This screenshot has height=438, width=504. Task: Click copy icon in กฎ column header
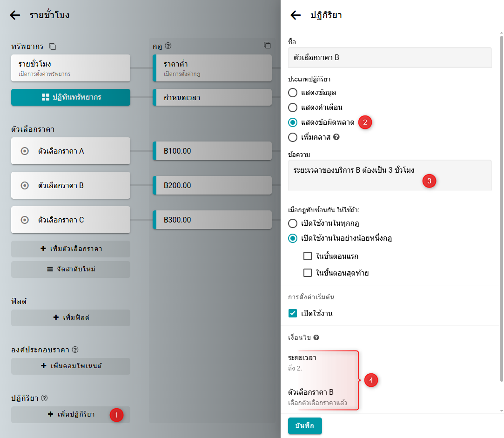click(x=267, y=45)
